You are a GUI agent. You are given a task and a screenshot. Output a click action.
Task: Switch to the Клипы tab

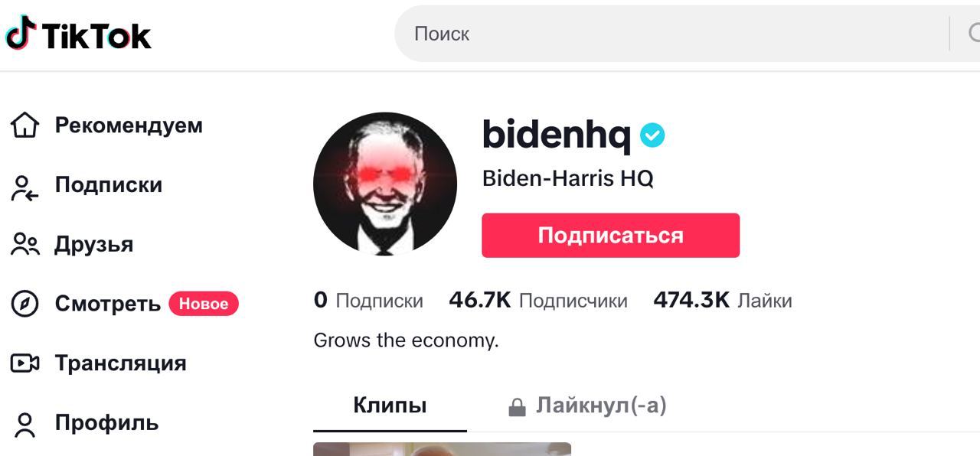tap(390, 406)
